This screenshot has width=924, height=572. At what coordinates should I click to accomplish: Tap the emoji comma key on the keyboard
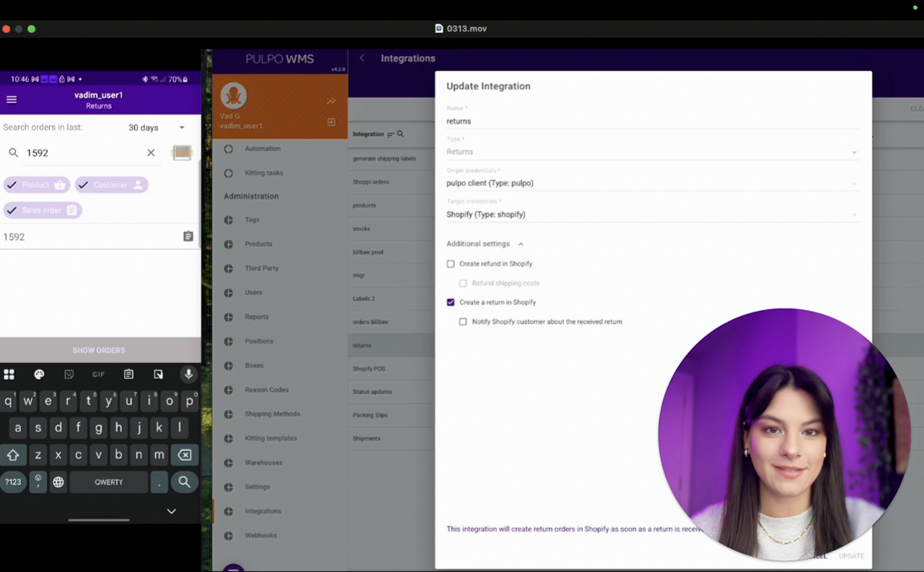tap(38, 482)
